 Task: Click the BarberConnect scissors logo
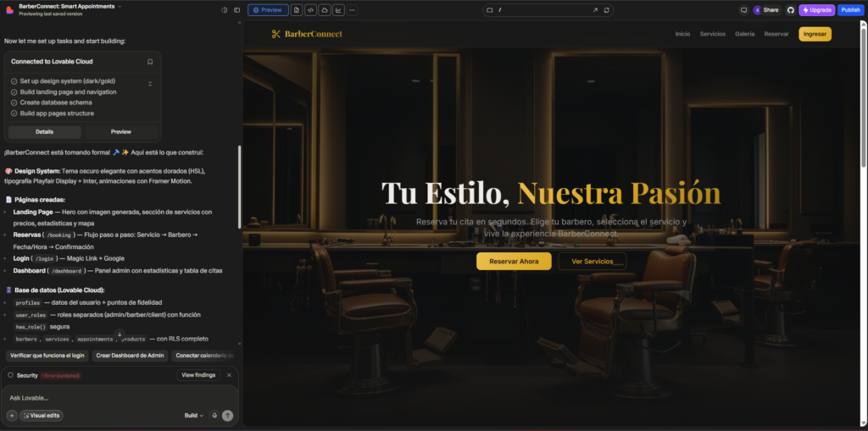point(276,35)
